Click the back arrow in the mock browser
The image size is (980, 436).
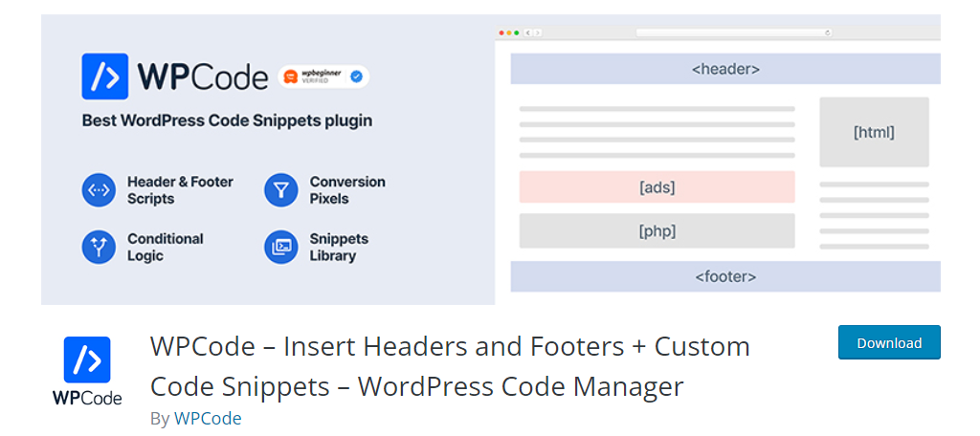[528, 33]
